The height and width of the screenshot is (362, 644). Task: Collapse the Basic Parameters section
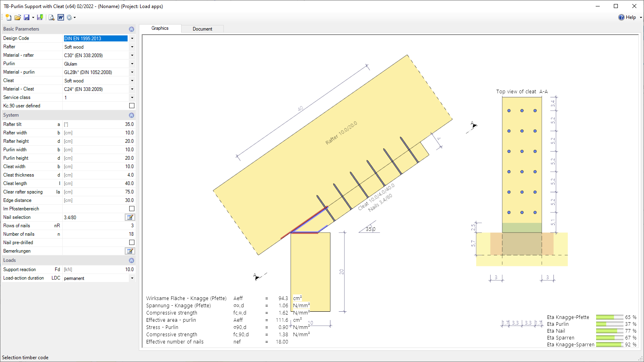coord(131,29)
